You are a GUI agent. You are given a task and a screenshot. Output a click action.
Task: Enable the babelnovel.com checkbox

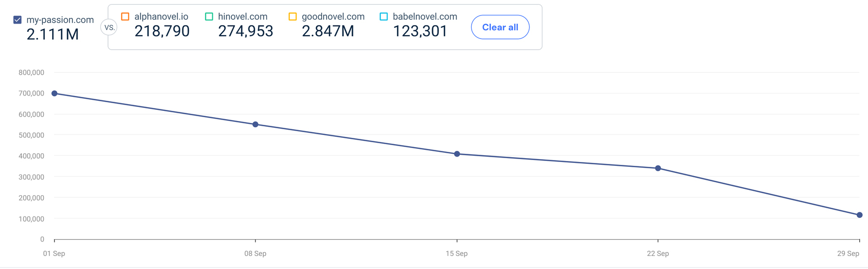(x=384, y=16)
